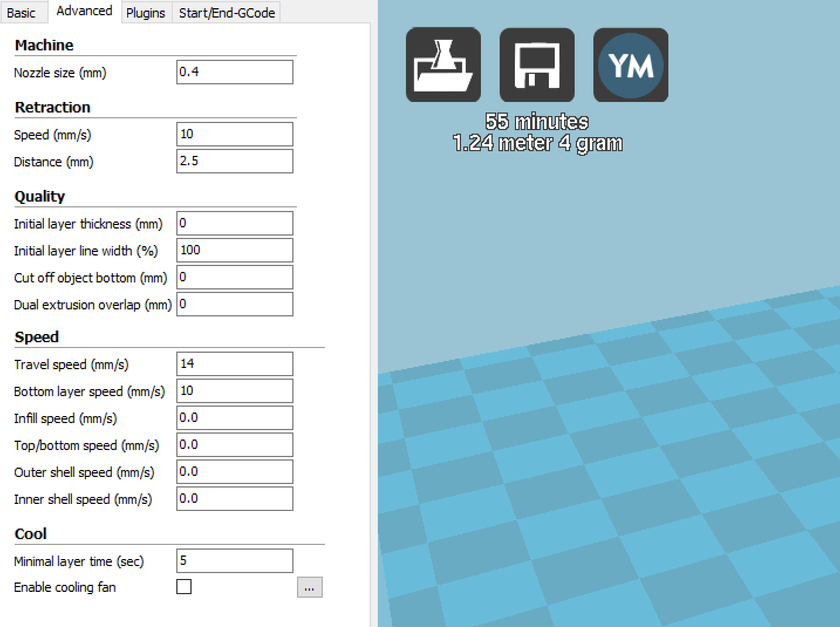Image resolution: width=840 pixels, height=627 pixels.
Task: Open cooling fan advanced settings button
Action: coord(310,587)
